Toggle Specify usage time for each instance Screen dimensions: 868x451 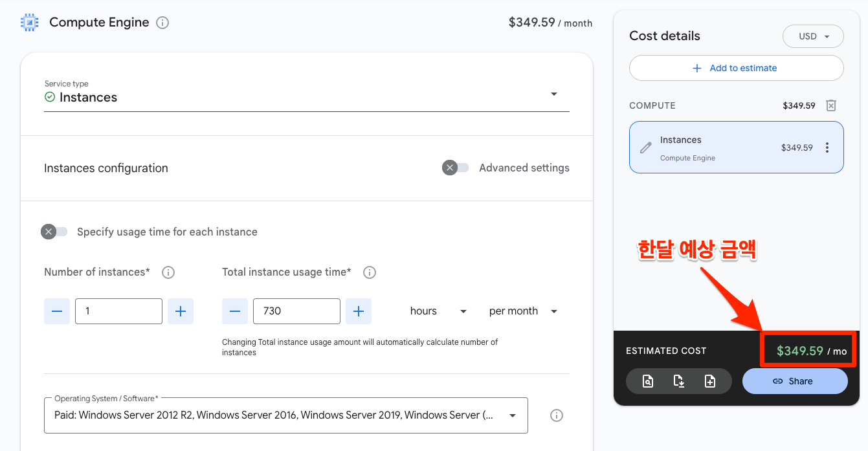[x=54, y=232]
